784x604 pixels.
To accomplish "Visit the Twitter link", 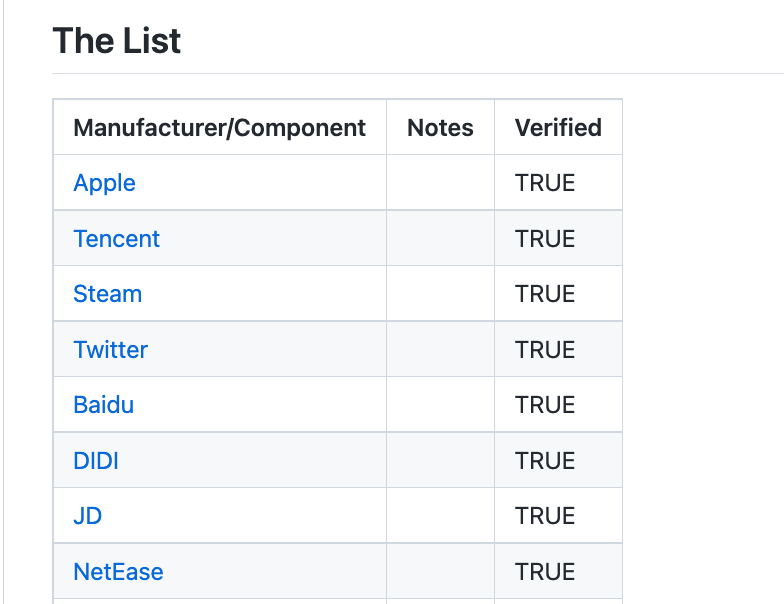I will click(110, 350).
